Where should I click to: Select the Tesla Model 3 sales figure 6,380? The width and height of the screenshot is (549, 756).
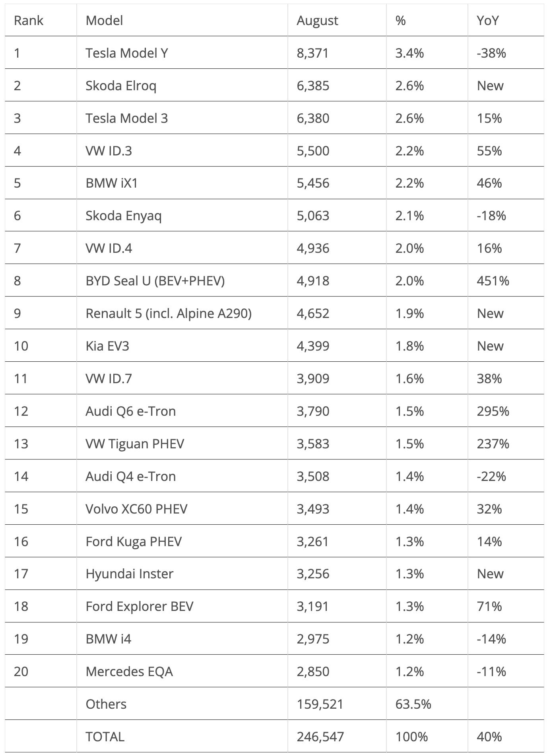(x=313, y=118)
